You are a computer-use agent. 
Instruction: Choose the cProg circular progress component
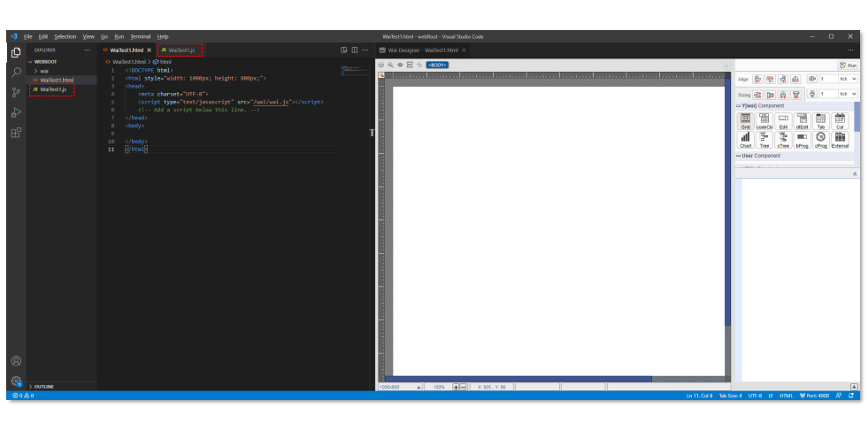click(x=820, y=140)
